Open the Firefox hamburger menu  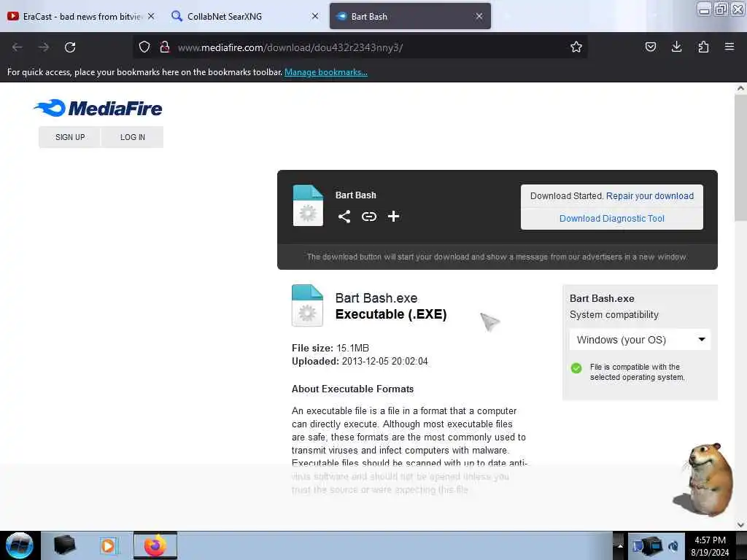pyautogui.click(x=729, y=47)
